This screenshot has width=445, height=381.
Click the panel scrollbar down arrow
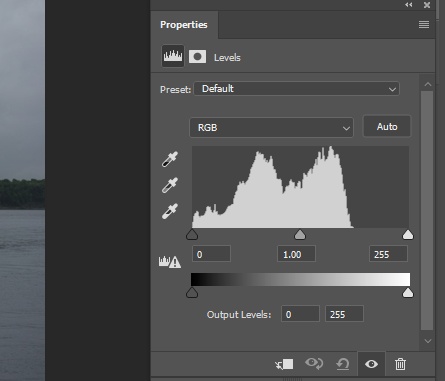(x=428, y=341)
